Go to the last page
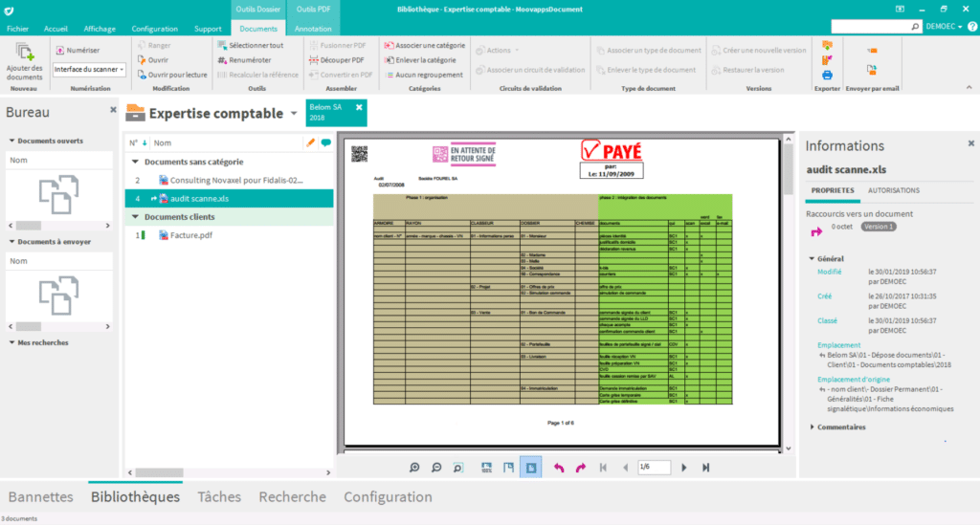The height and width of the screenshot is (525, 980). 705,468
